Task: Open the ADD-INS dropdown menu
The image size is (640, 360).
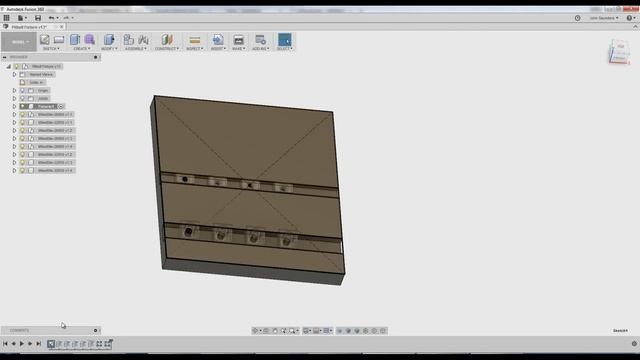Action: (x=260, y=49)
